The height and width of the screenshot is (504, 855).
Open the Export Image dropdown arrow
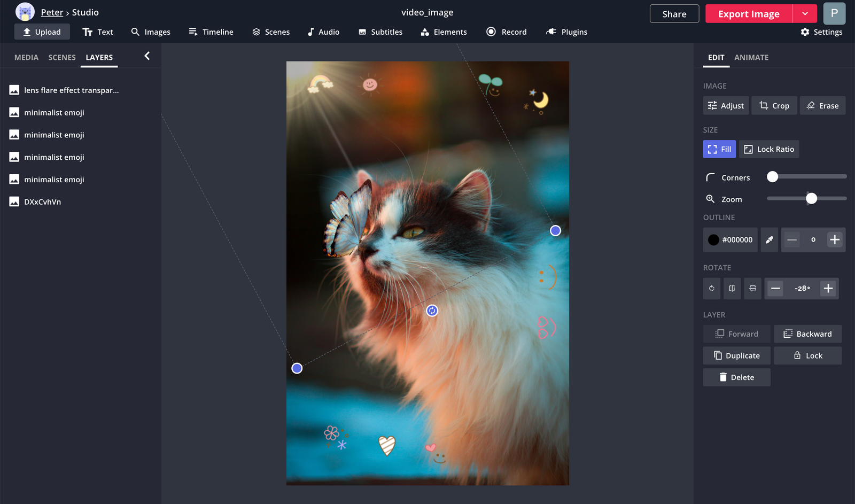click(x=804, y=13)
